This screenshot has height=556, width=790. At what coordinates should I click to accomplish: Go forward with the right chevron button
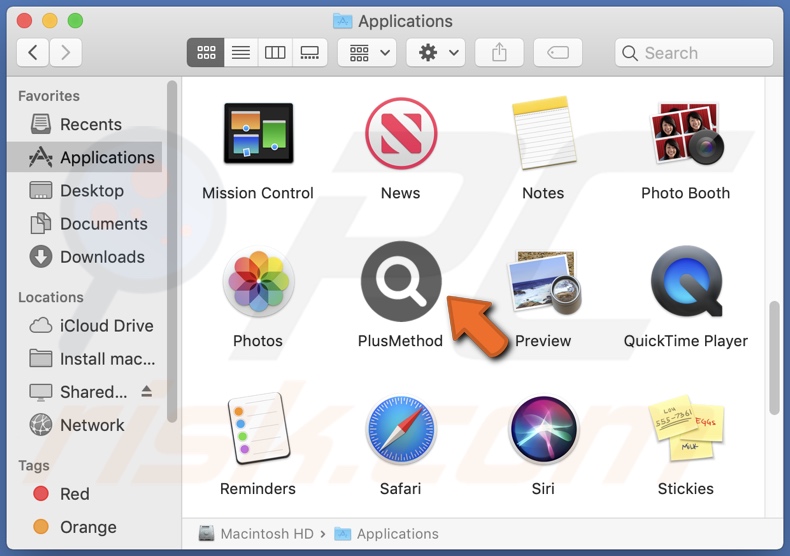pyautogui.click(x=65, y=52)
